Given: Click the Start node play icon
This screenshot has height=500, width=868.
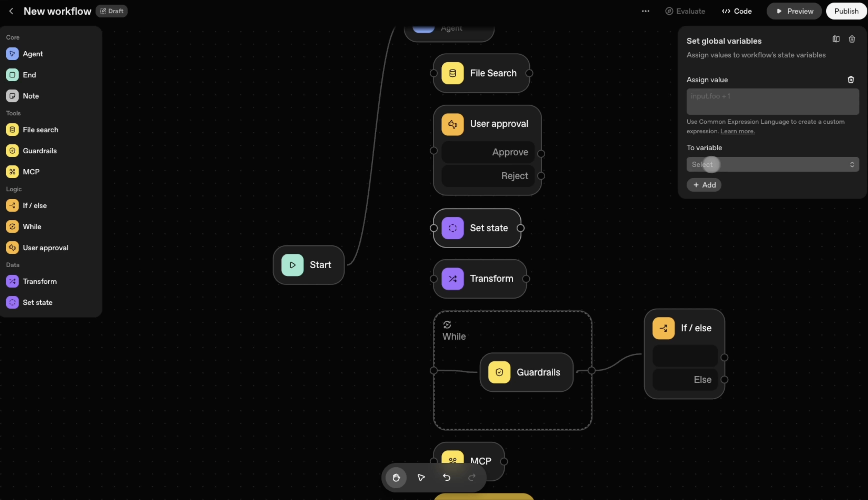Looking at the screenshot, I should click(x=292, y=265).
